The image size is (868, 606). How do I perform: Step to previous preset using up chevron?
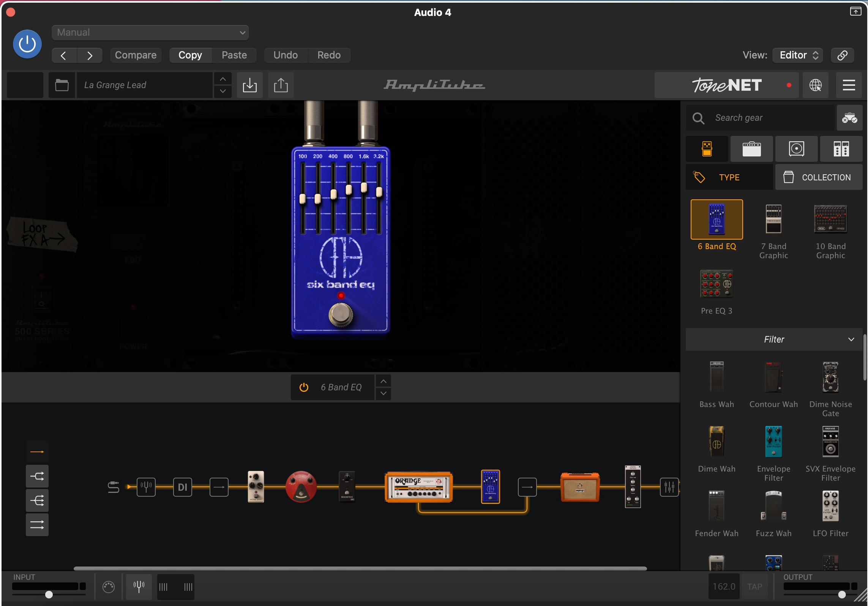pos(223,79)
